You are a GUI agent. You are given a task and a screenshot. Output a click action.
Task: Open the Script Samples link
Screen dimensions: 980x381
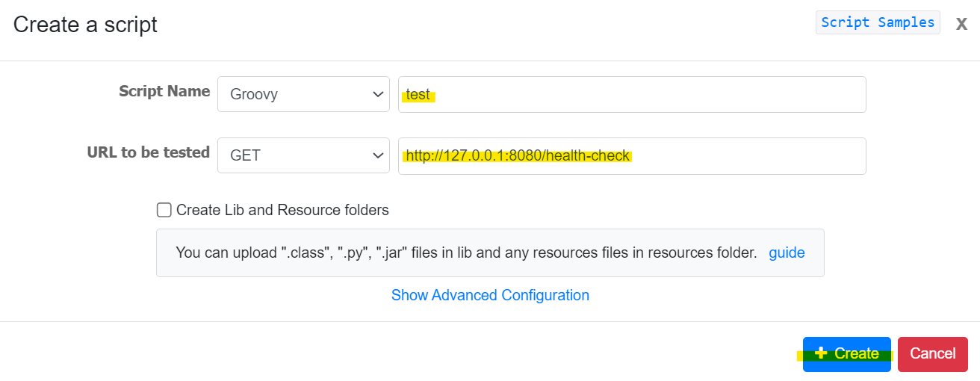878,22
